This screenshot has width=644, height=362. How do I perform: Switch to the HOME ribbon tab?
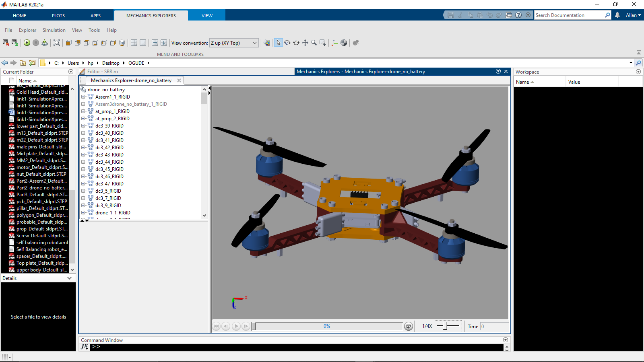click(x=19, y=16)
